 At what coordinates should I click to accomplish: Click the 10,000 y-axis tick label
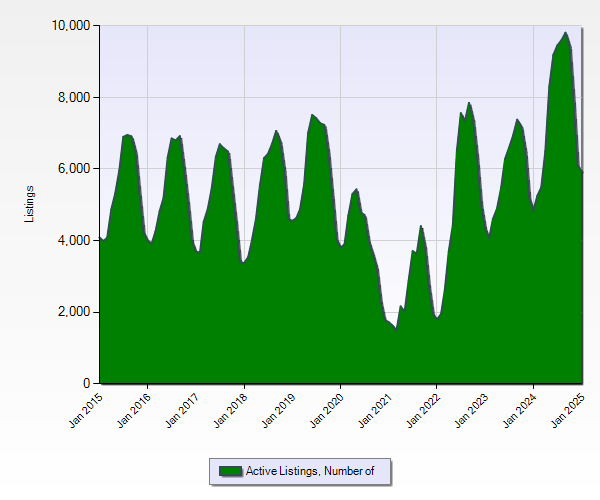70,25
